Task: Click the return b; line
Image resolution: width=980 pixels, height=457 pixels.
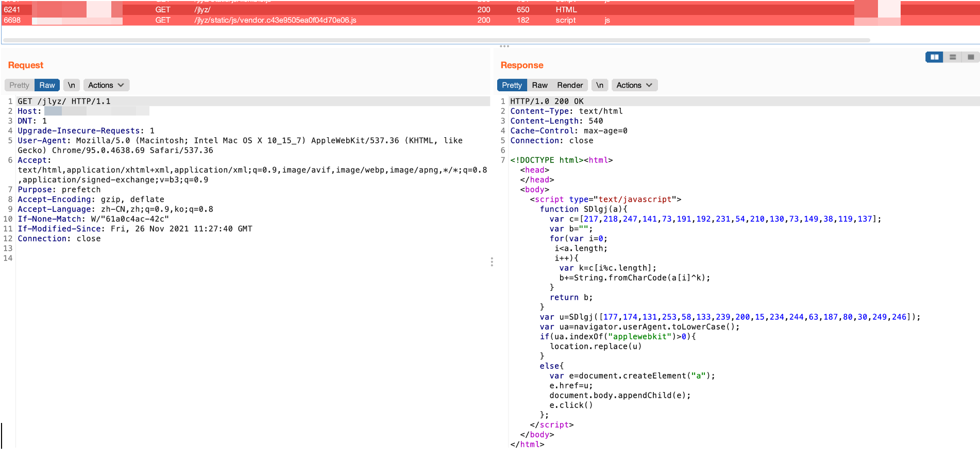Action: pos(571,297)
